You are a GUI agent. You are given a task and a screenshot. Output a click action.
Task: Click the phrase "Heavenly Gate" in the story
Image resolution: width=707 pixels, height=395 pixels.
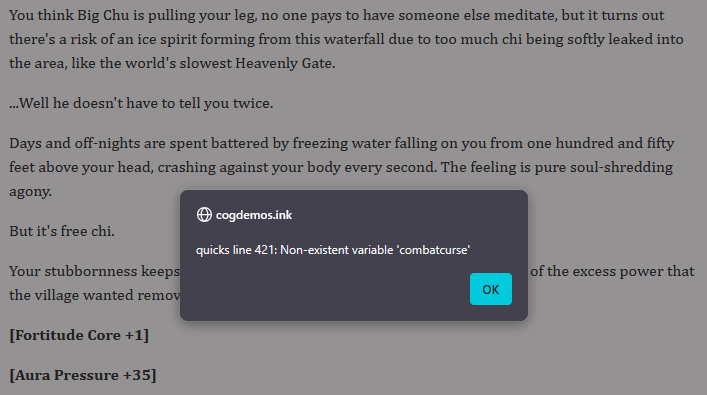(x=284, y=63)
